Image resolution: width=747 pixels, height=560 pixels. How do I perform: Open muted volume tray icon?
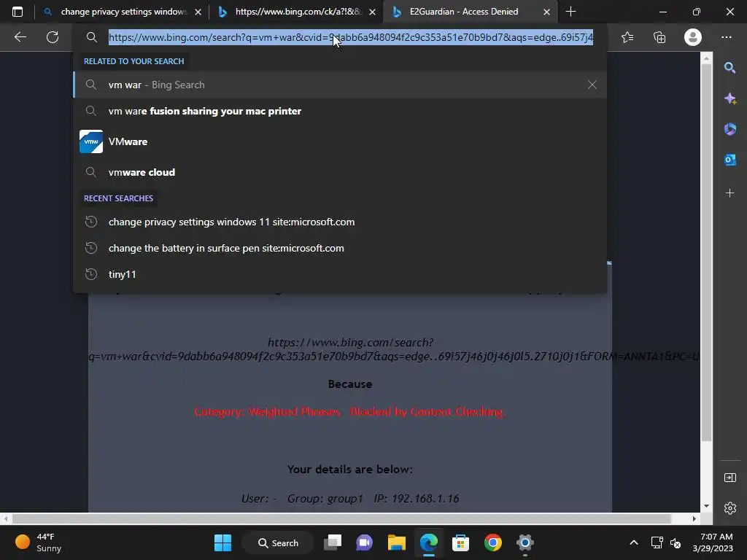coord(676,542)
